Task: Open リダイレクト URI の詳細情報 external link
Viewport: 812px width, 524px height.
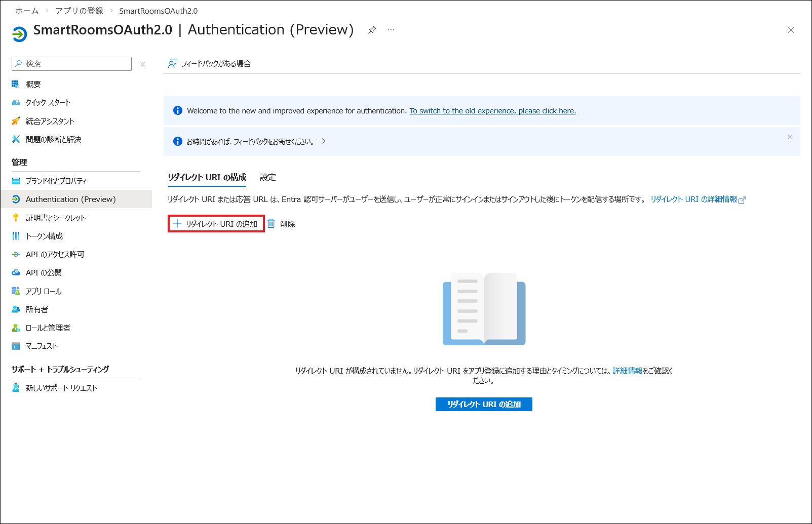Action: tap(698, 199)
